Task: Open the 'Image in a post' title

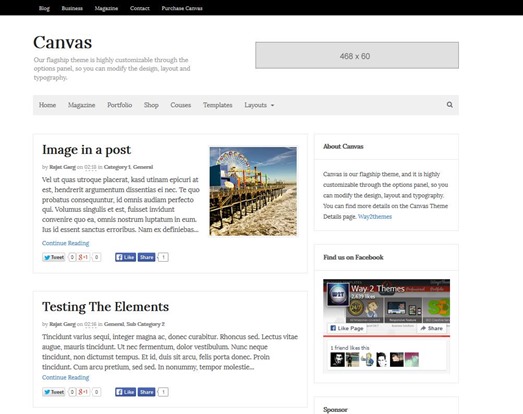Action: point(87,149)
